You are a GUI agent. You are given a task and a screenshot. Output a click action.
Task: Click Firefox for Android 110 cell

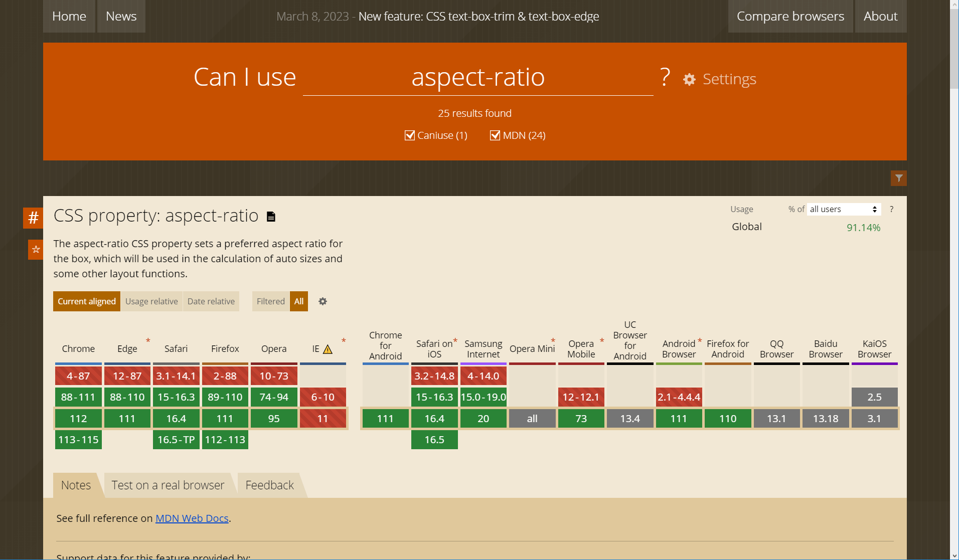click(728, 419)
